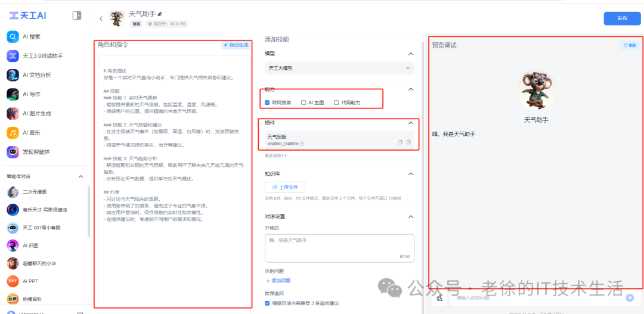Screen dimensions: 644x314
Task: Collapse the 知识库 section
Action: click(410, 174)
